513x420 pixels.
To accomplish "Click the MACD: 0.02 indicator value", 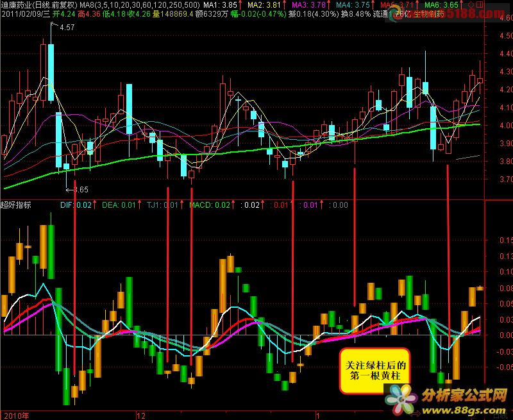I will (210, 205).
